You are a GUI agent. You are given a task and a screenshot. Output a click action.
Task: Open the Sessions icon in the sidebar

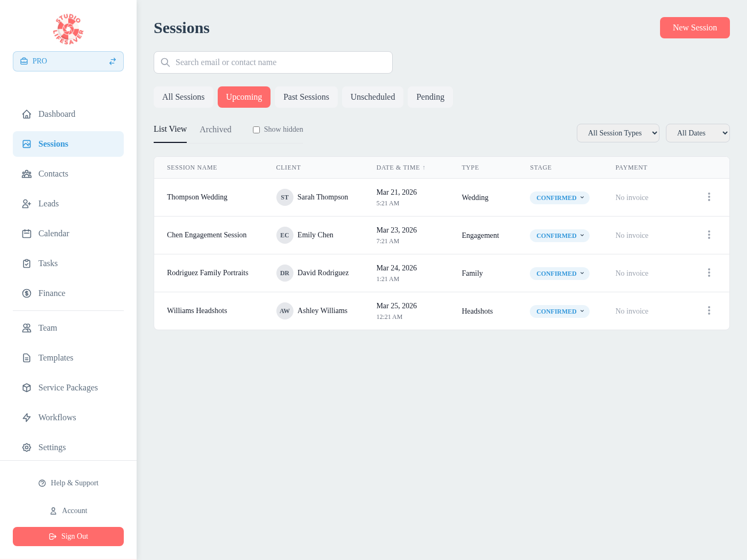click(27, 144)
